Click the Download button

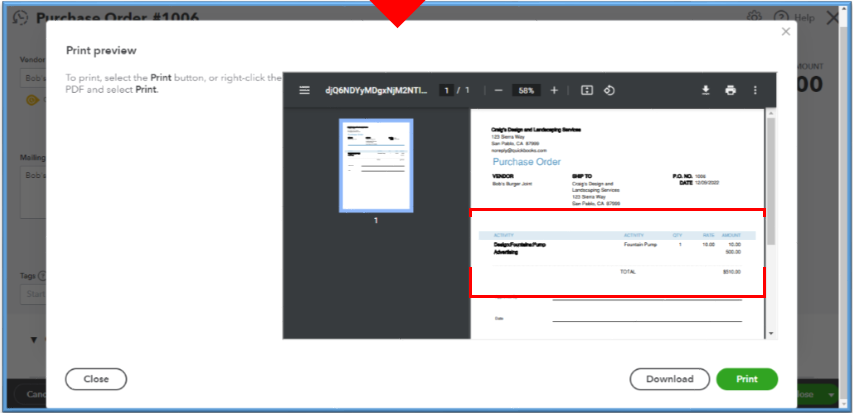click(x=670, y=379)
